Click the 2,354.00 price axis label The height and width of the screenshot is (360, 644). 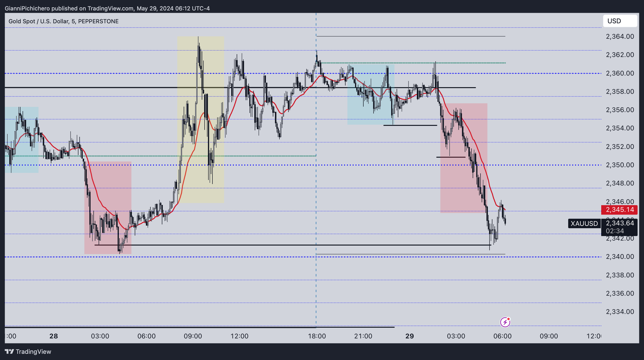click(x=620, y=128)
